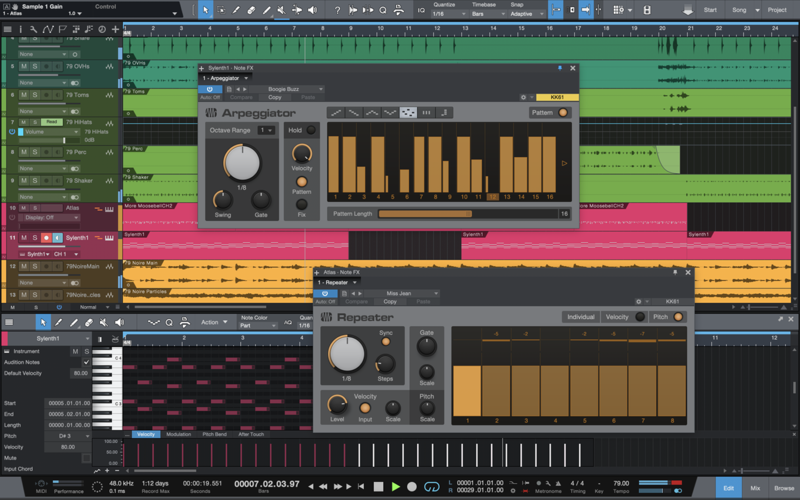Click the chord mode arpeggiator icon
The image size is (800, 500).
[x=426, y=113]
